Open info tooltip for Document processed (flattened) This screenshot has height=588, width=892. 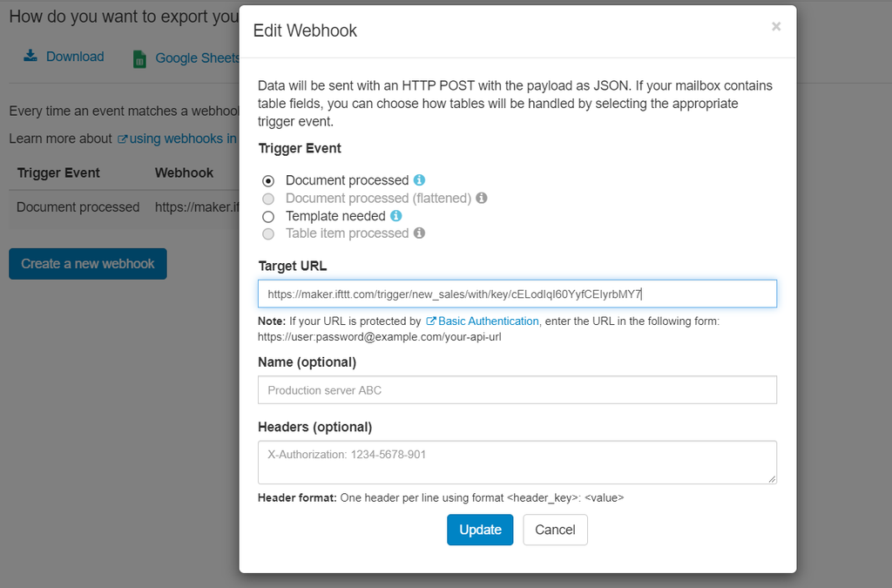coord(481,198)
